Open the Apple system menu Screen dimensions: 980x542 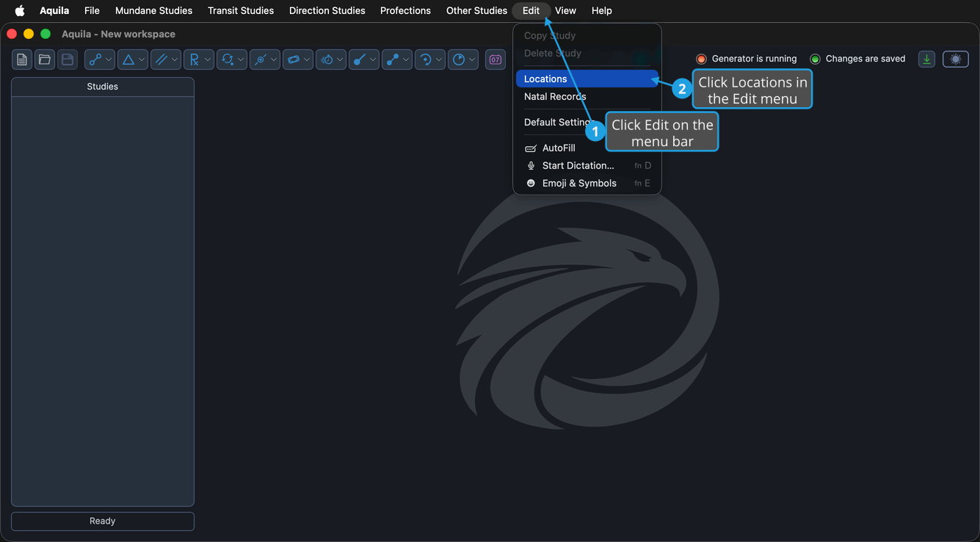pos(20,10)
